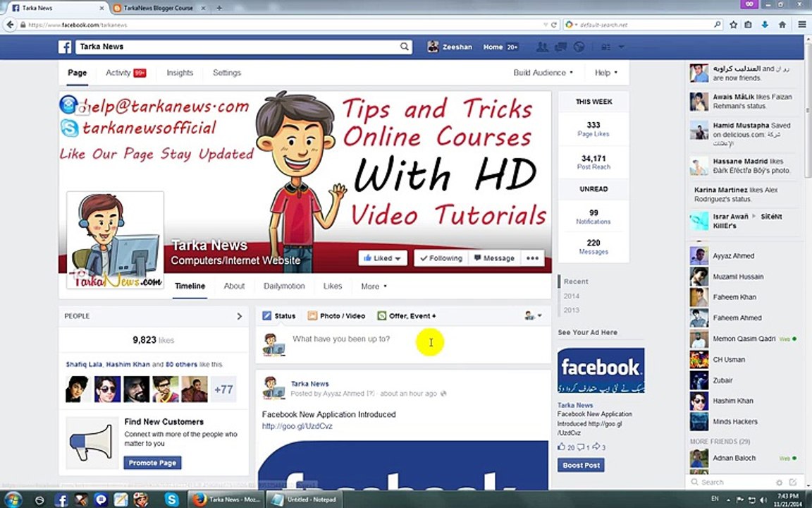The image size is (812, 508).
Task: Open post-as identity selector dropdown
Action: 533,315
